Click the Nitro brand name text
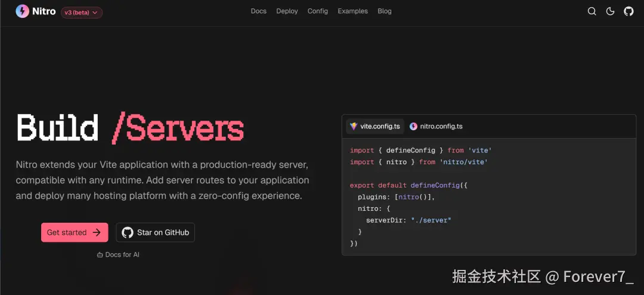644x295 pixels. (44, 11)
